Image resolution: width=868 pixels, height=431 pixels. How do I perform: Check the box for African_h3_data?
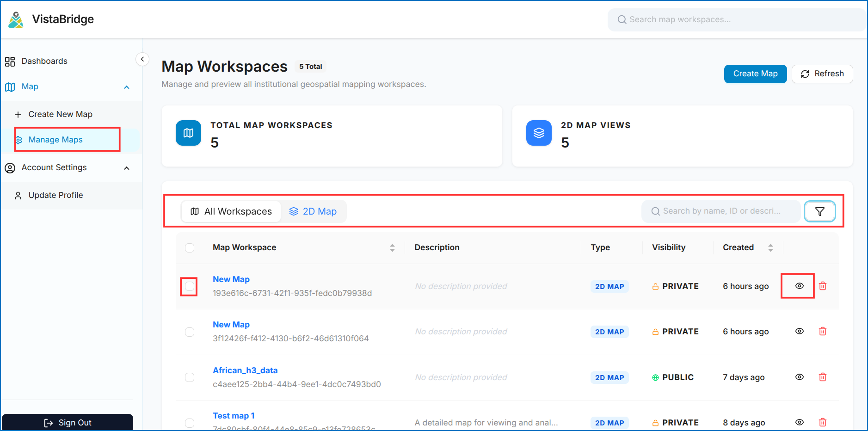pyautogui.click(x=190, y=377)
